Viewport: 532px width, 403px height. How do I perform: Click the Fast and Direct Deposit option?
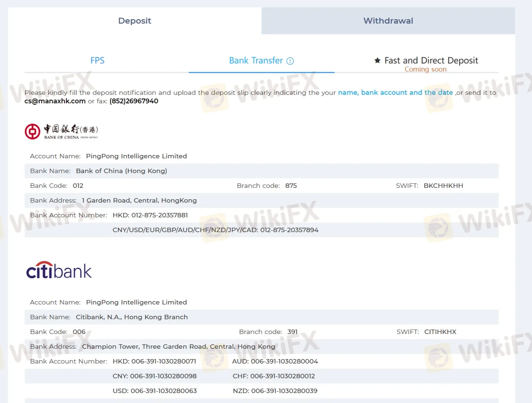(x=431, y=60)
